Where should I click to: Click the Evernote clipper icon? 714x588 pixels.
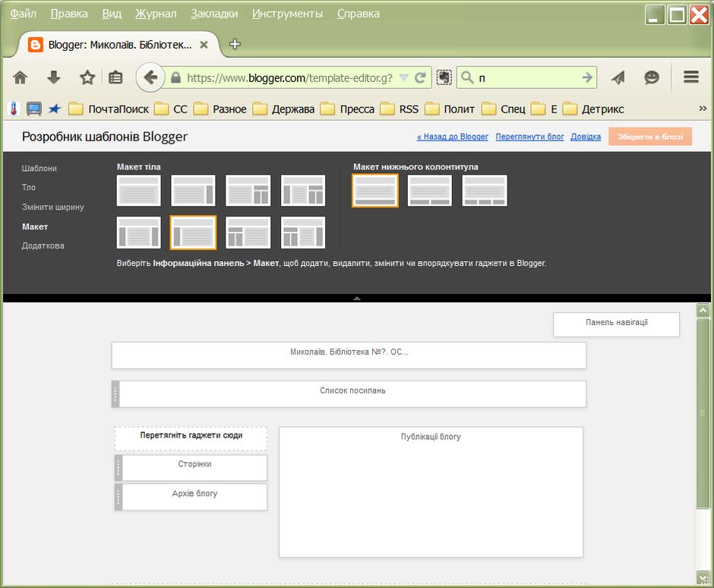pyautogui.click(x=444, y=77)
